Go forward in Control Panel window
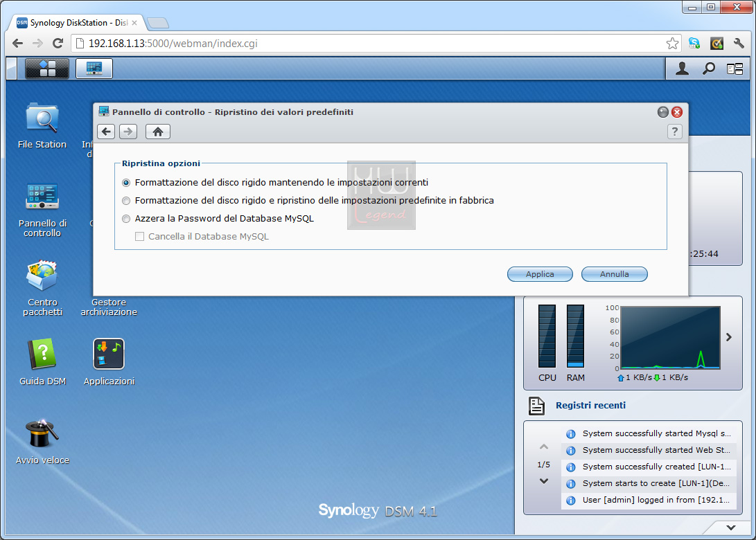756x540 pixels. click(128, 132)
